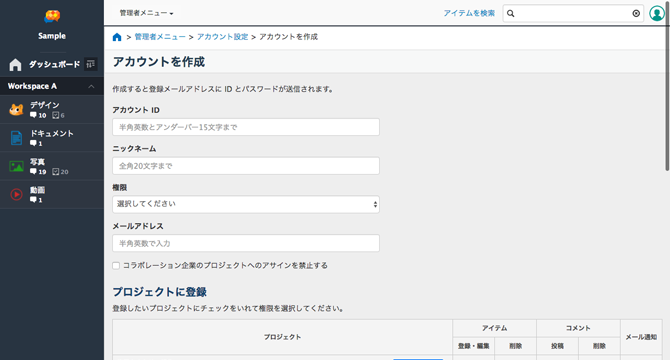This screenshot has height=360, width=670.
Task: Click the コメント table column header
Action: click(578, 328)
